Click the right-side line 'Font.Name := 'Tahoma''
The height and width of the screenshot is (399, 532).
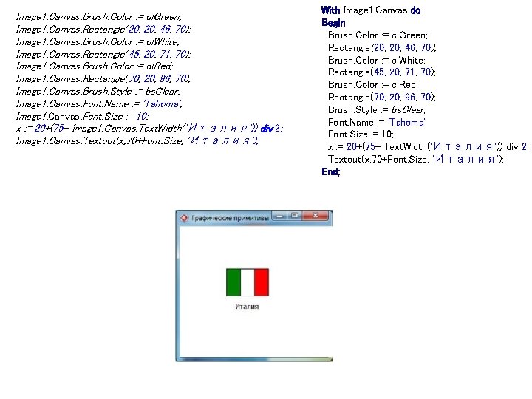pos(377,122)
